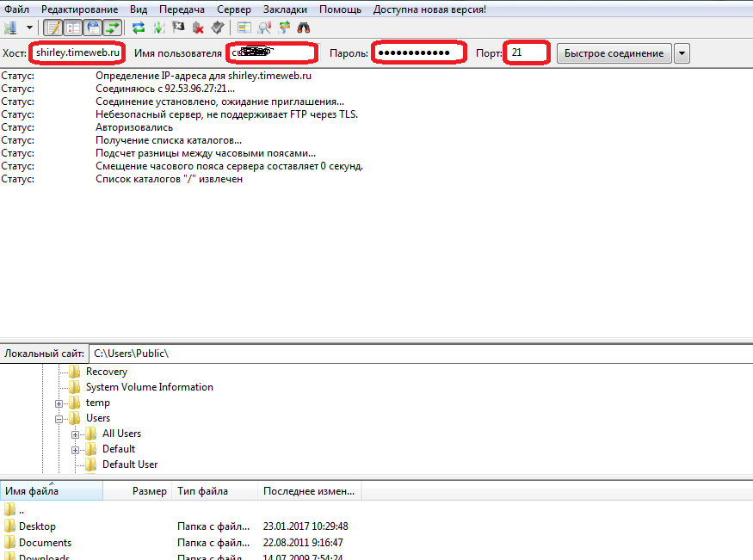Viewport: 753px width, 560px height.
Task: Open quick connect options dropdown
Action: pos(682,52)
